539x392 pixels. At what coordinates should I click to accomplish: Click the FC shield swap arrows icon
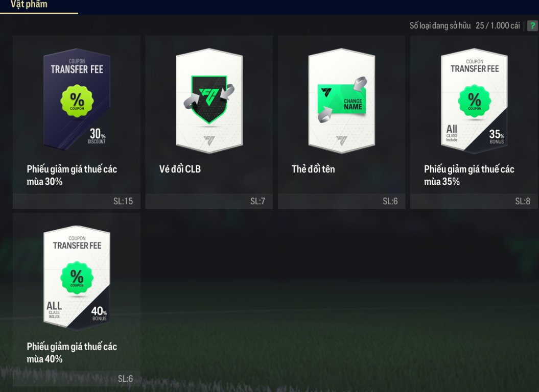pos(209,99)
